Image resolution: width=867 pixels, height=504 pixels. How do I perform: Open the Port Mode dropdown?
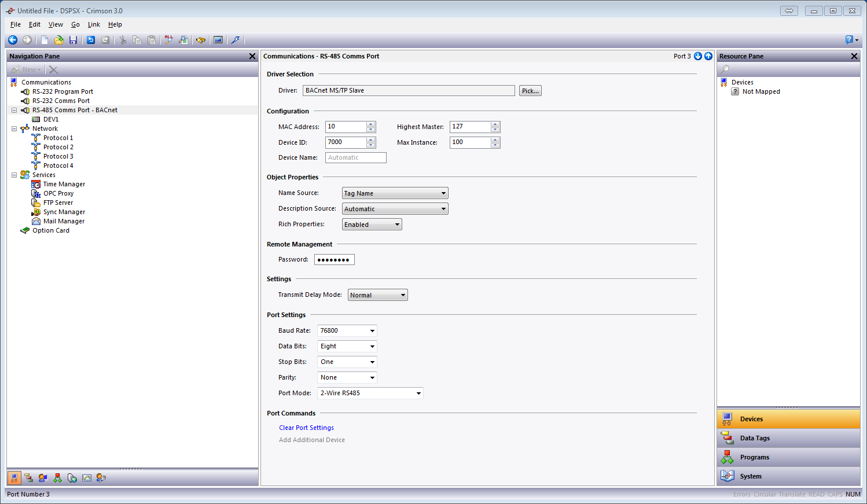(370, 393)
